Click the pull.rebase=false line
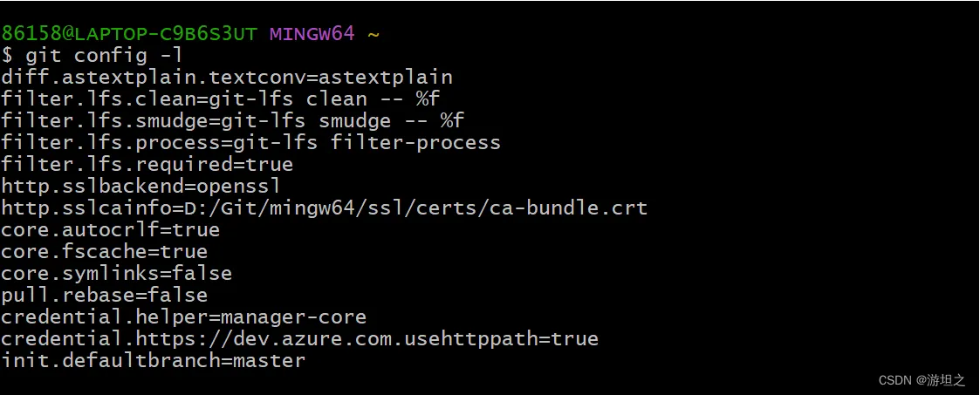This screenshot has width=980, height=395. [104, 295]
